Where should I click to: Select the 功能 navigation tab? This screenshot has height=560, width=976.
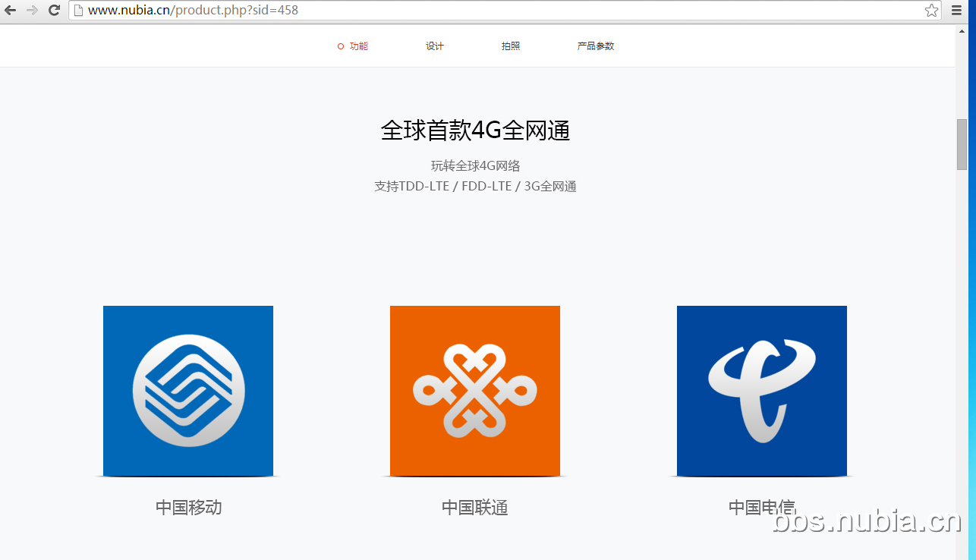[x=359, y=46]
